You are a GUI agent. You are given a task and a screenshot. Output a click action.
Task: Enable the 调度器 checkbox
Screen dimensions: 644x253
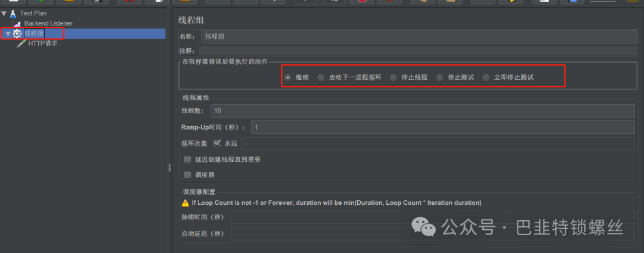point(187,174)
